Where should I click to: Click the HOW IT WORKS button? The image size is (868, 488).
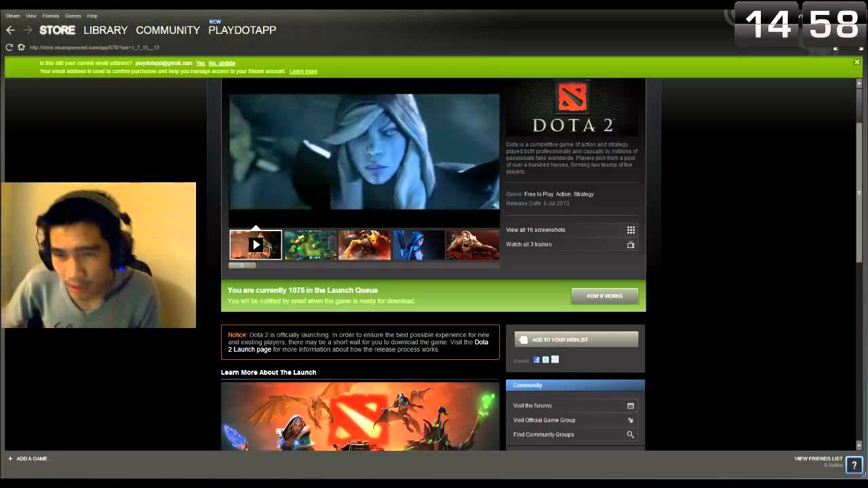(x=604, y=296)
